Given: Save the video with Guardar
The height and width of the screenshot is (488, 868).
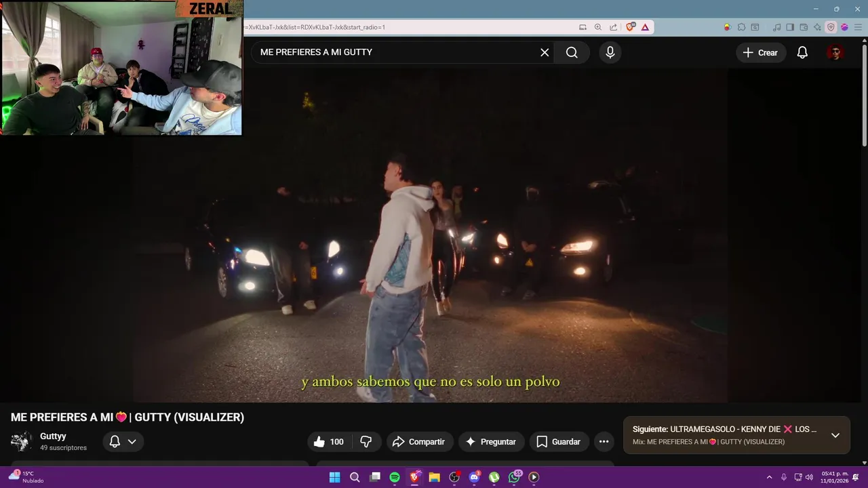Looking at the screenshot, I should 558,442.
